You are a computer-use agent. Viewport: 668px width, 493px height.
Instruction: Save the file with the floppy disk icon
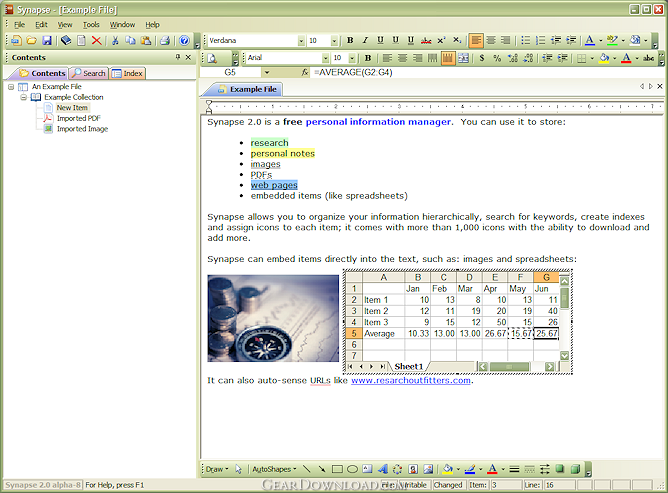point(47,40)
